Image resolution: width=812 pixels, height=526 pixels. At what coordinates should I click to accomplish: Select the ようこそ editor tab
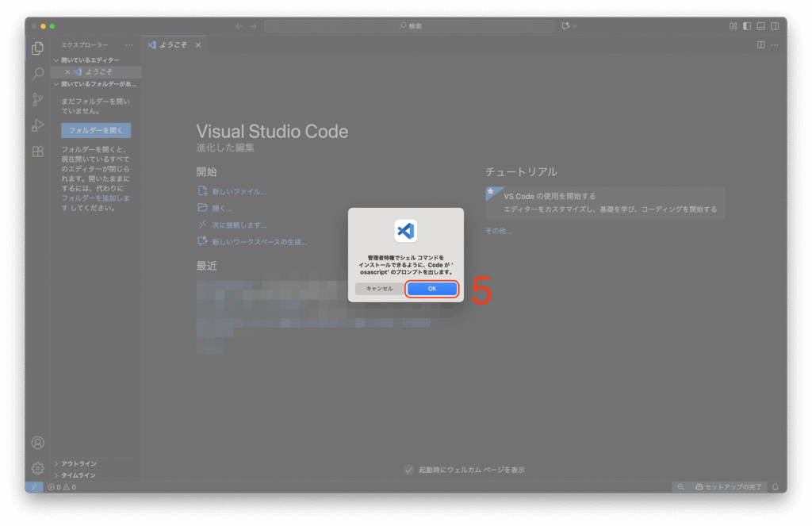pos(172,45)
